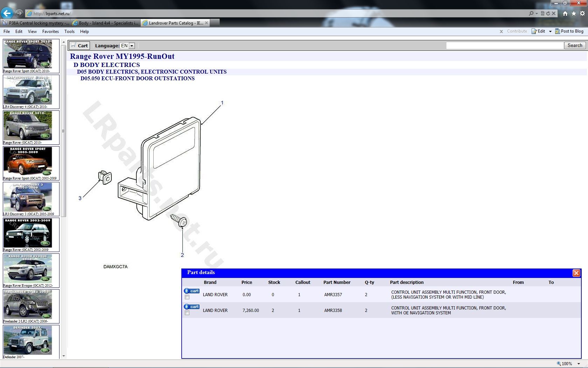Click into the catalog search field
Viewport: 588px width, 368px height.
click(x=505, y=46)
